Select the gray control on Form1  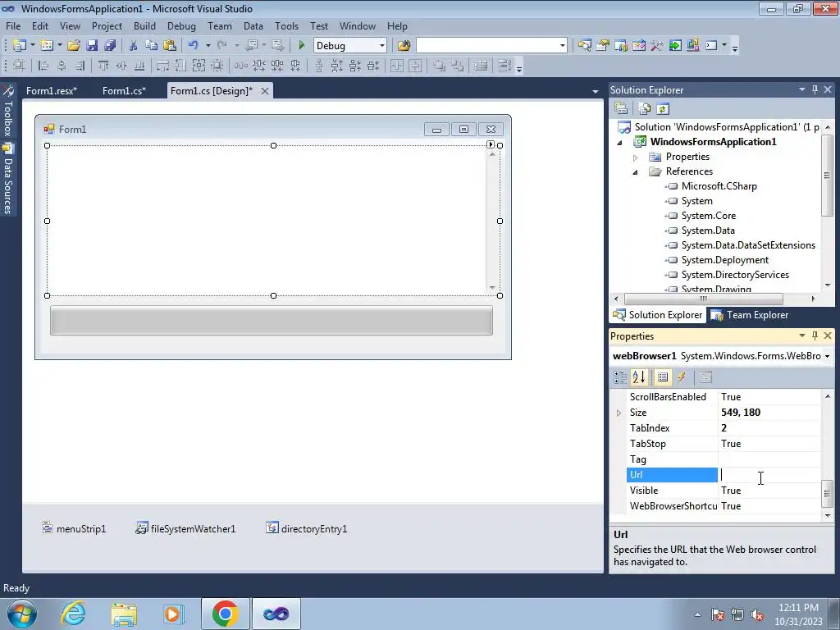click(271, 321)
